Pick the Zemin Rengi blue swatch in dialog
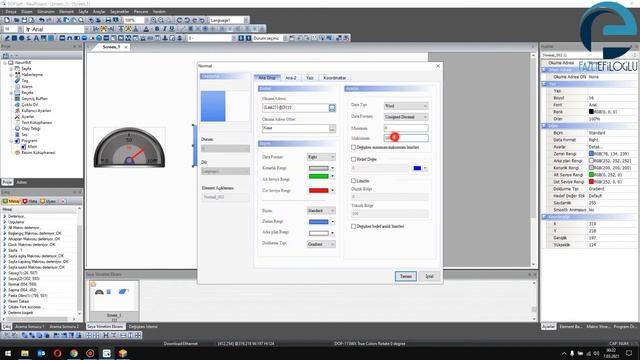 pos(319,222)
